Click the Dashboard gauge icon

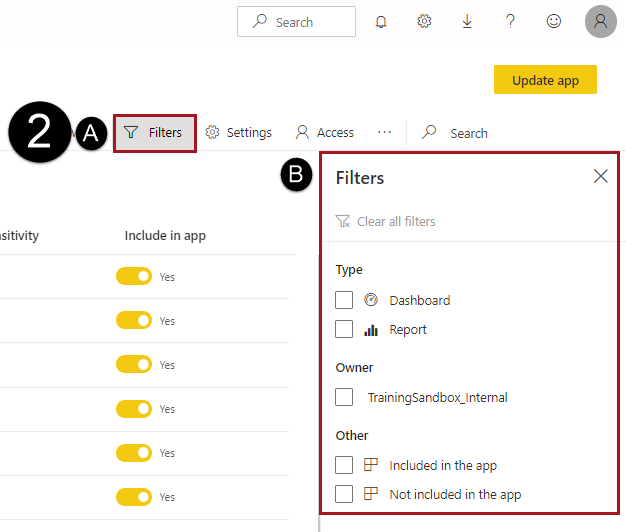371,300
